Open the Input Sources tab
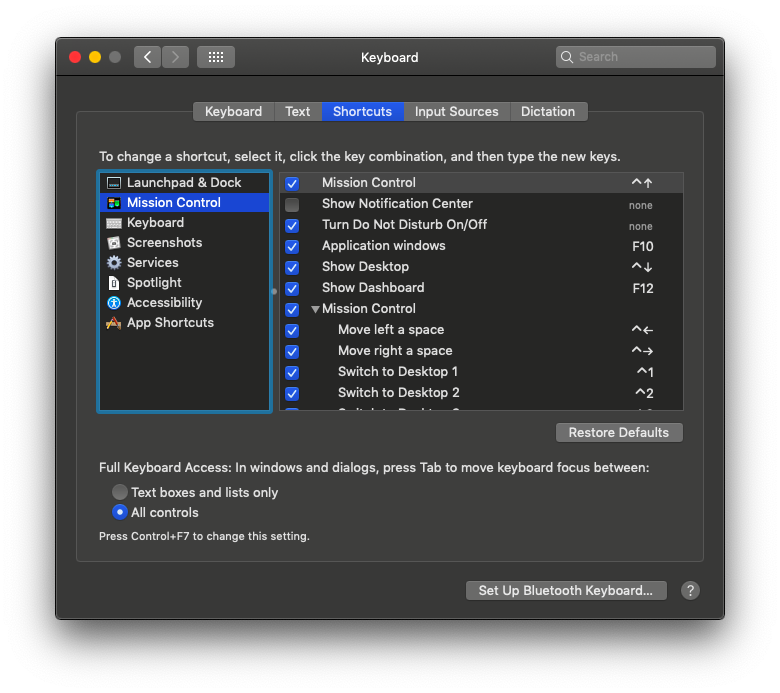780x693 pixels. coord(456,111)
